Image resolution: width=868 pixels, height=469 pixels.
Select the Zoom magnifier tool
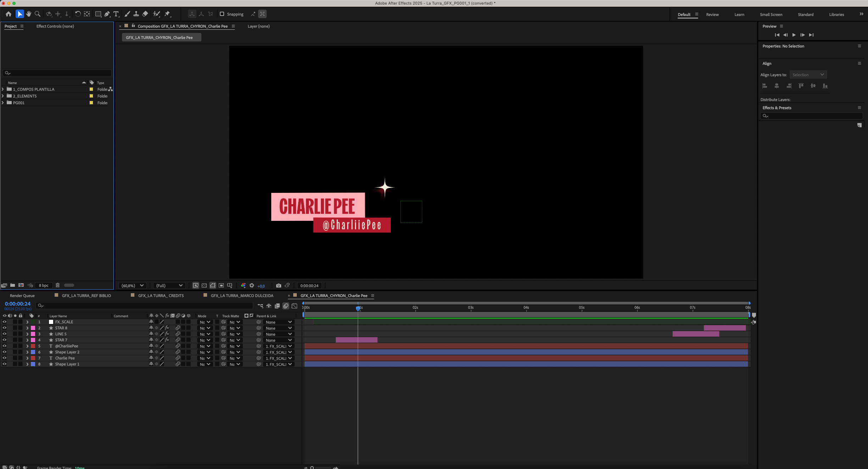38,14
